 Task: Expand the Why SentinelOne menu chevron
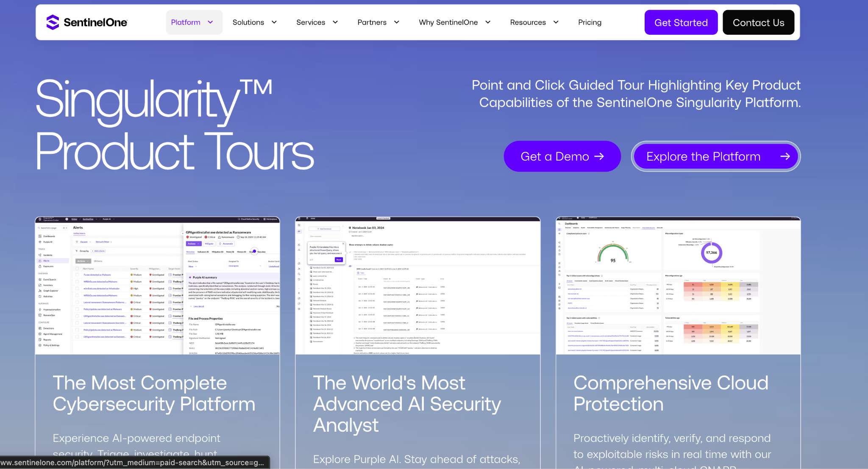[x=488, y=22]
